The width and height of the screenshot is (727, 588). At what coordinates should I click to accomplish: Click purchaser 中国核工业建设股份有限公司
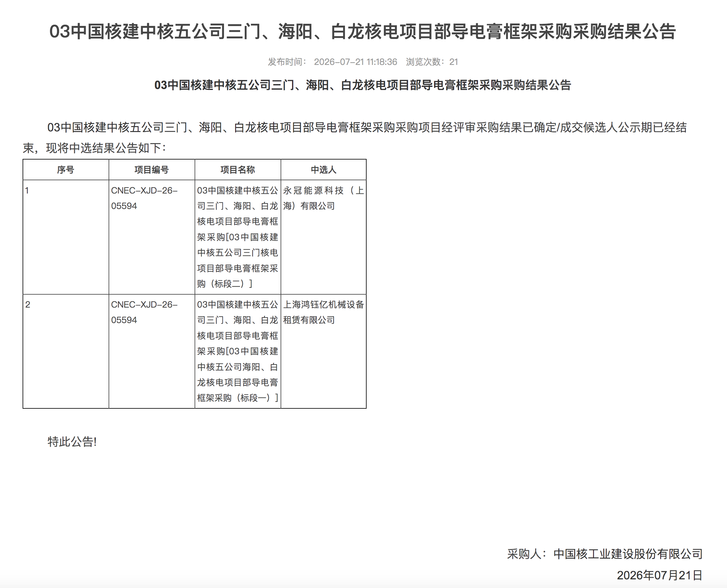628,554
